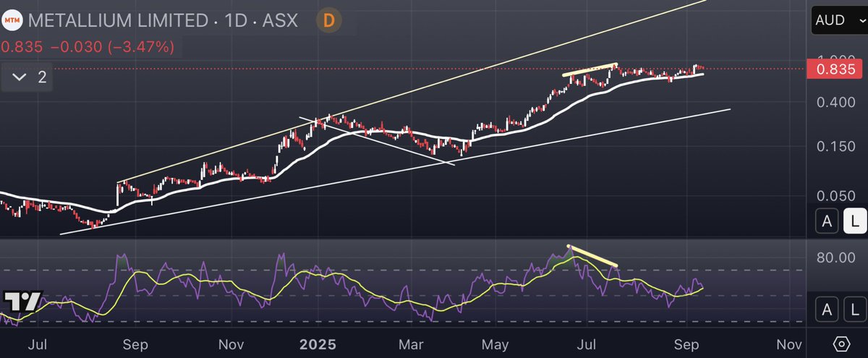The image size is (868, 358).
Task: Open the AUD currency dropdown
Action: click(838, 20)
